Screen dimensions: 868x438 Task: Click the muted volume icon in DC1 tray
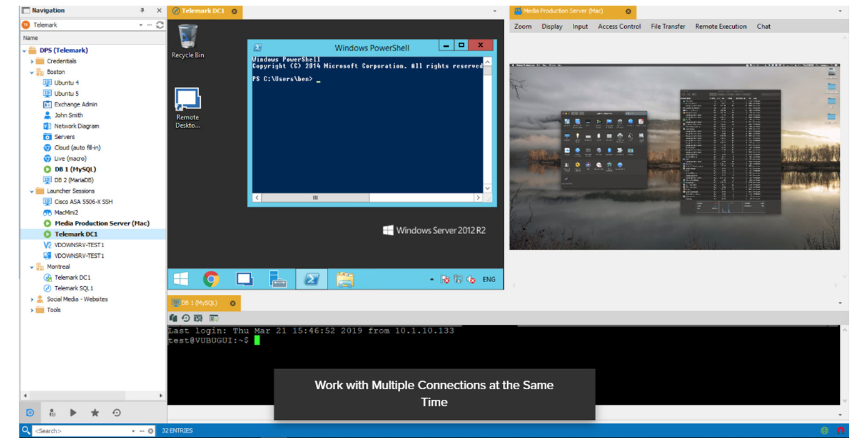click(472, 280)
